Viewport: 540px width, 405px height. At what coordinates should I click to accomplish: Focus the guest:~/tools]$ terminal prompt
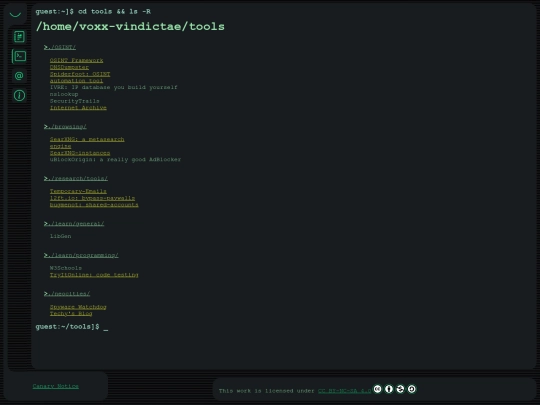[72, 327]
